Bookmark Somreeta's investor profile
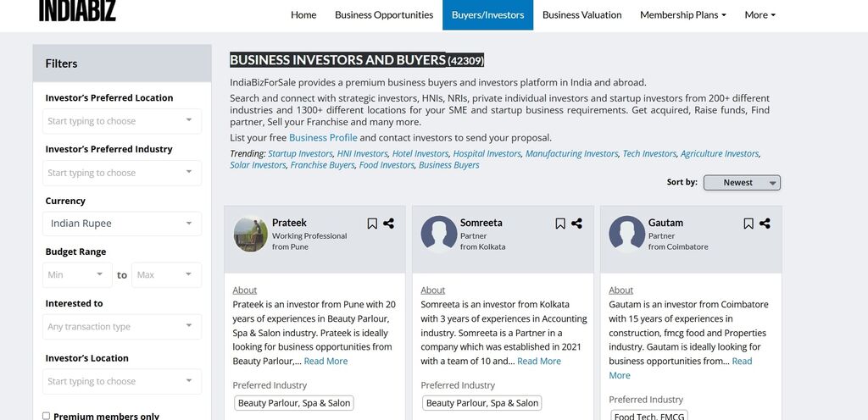This screenshot has height=420, width=868. (x=560, y=224)
